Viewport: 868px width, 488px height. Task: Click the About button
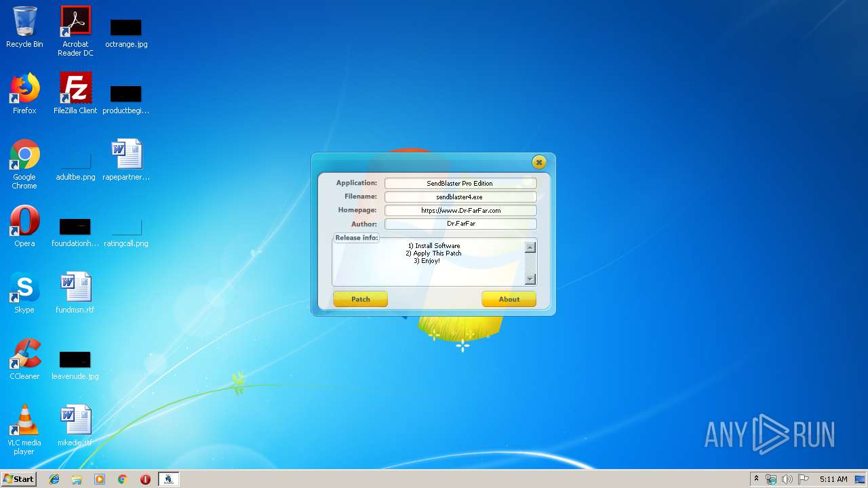point(509,299)
